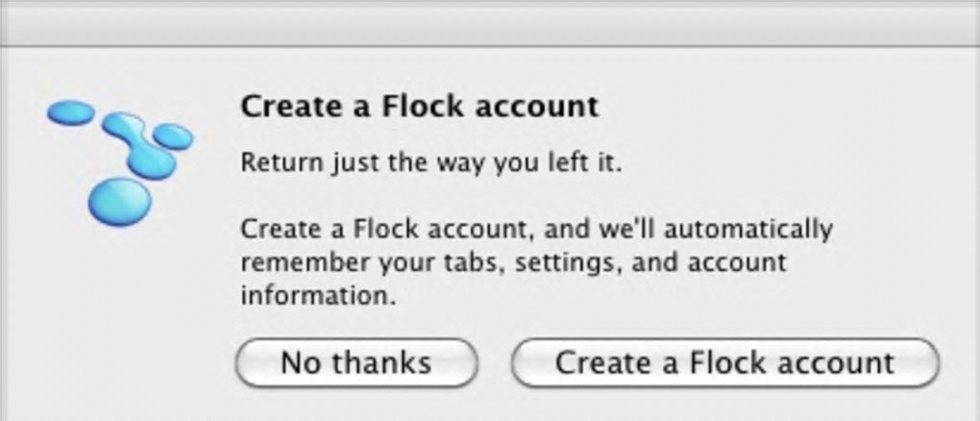Click the word information. in the description

coord(318,294)
